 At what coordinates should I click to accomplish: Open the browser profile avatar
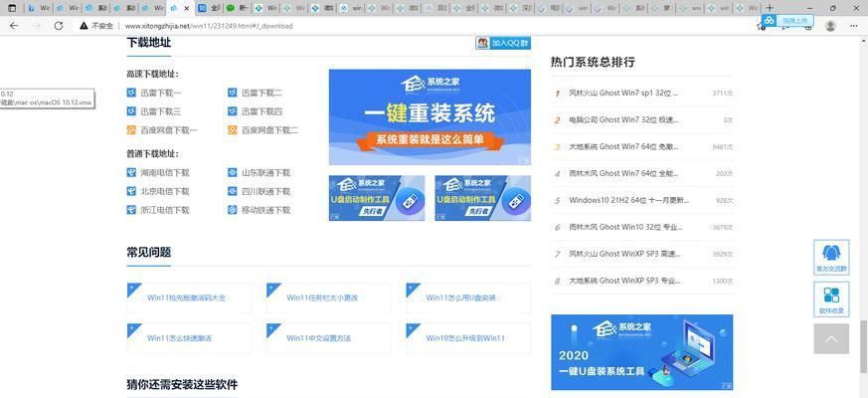(830, 26)
